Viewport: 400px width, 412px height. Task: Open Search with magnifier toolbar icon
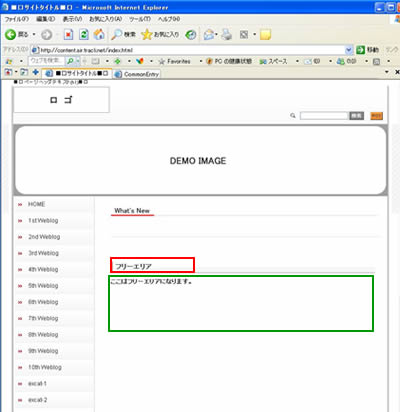click(117, 34)
